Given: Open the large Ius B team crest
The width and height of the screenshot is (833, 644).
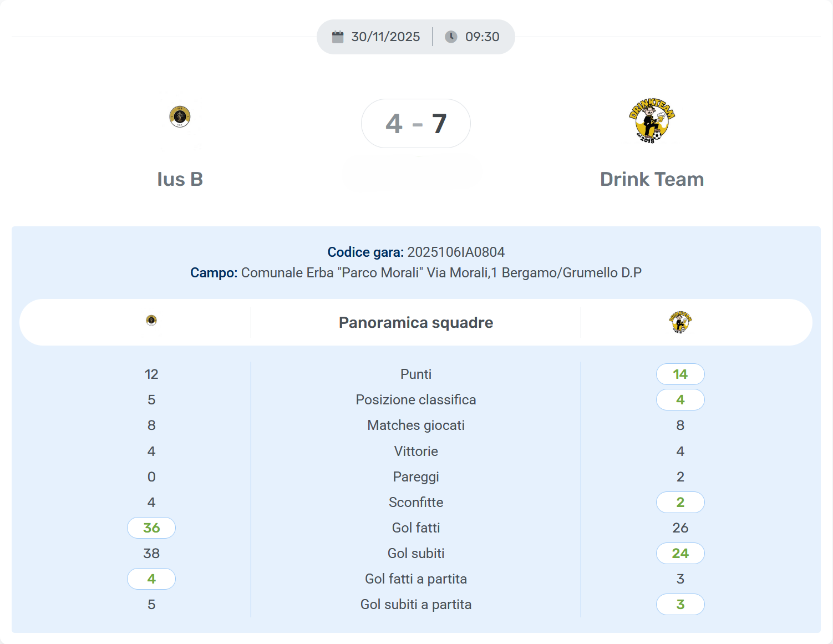Looking at the screenshot, I should [x=180, y=116].
